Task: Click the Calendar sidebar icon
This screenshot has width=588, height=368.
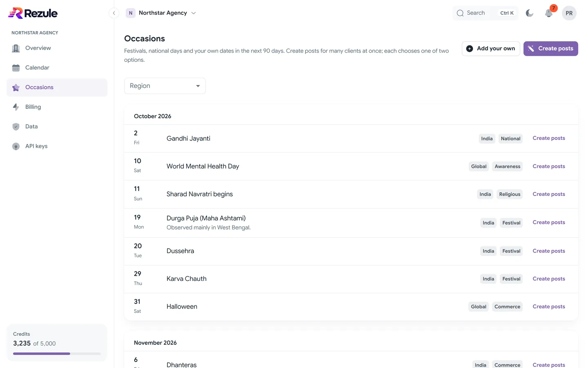Action: 16,68
